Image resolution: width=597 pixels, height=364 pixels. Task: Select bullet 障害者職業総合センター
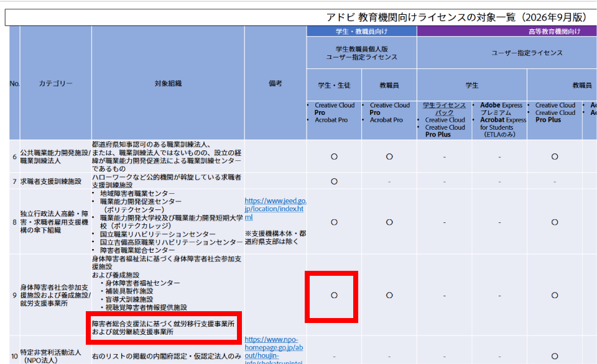(x=137, y=250)
